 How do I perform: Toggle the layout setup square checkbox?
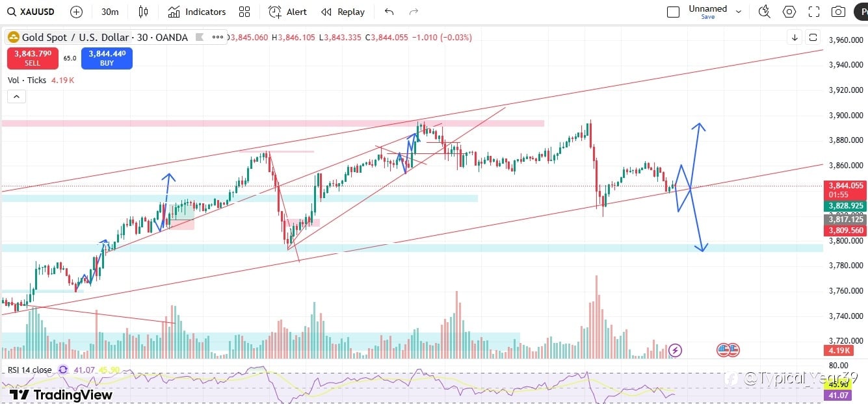(674, 12)
